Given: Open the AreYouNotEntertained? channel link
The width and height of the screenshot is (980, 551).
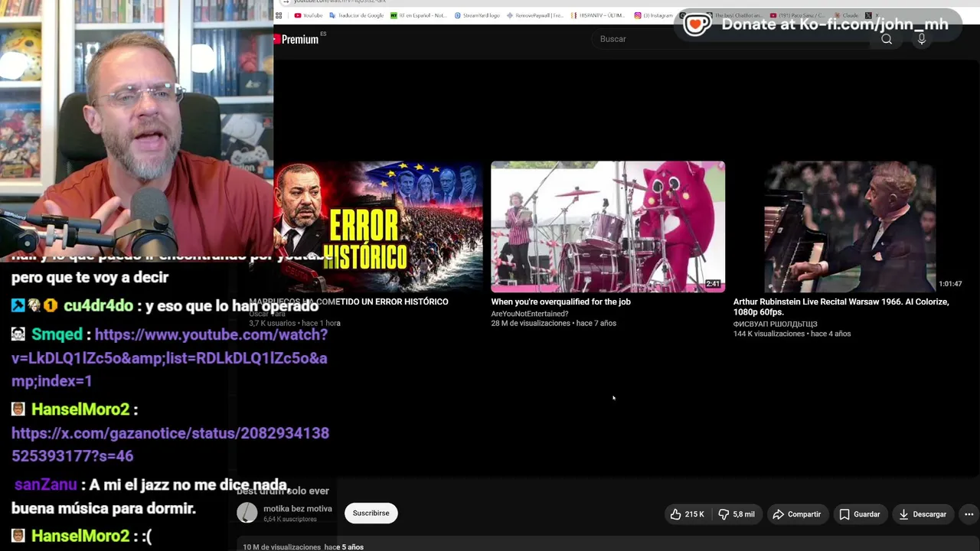Looking at the screenshot, I should click(530, 314).
